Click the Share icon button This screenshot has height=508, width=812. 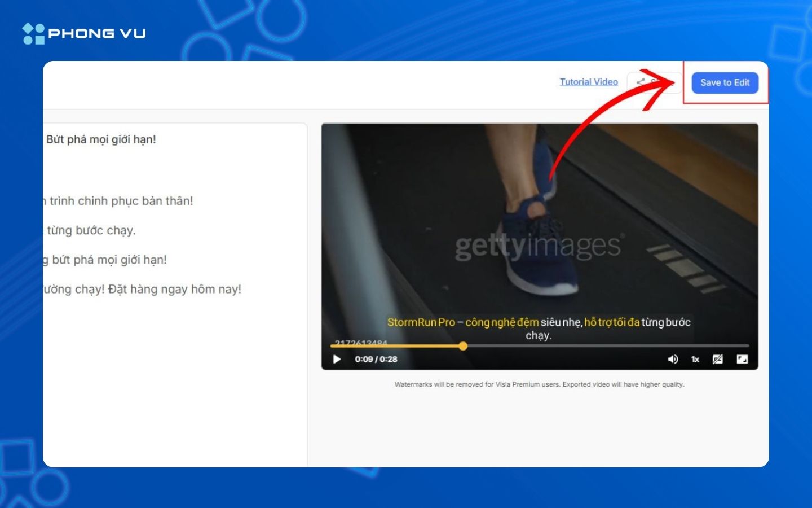pos(641,82)
